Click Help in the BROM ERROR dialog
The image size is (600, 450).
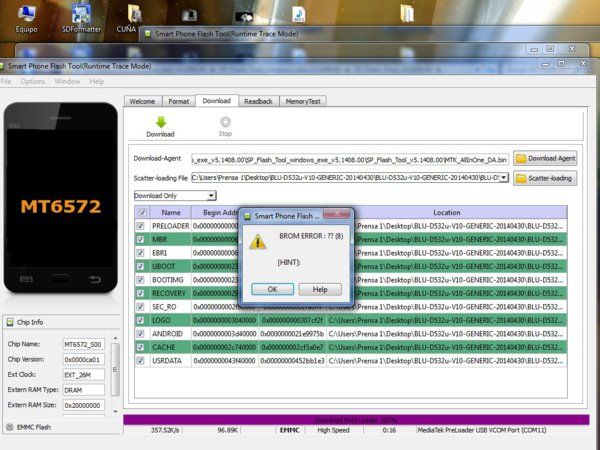(x=320, y=289)
